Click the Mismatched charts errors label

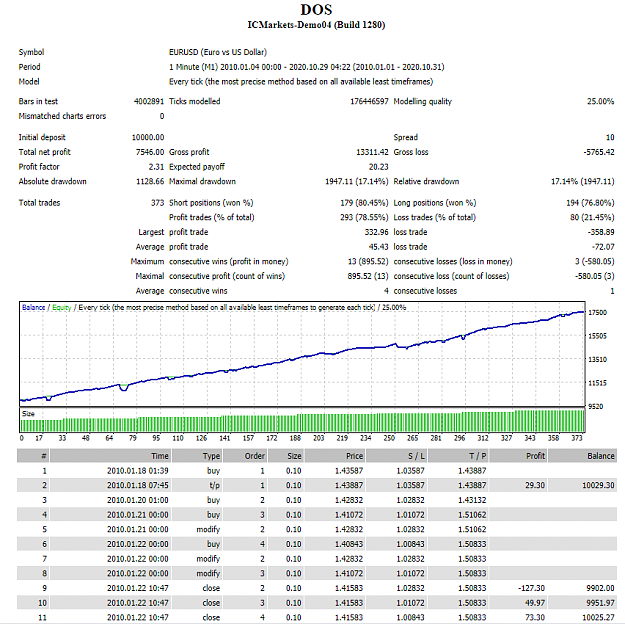[x=62, y=116]
